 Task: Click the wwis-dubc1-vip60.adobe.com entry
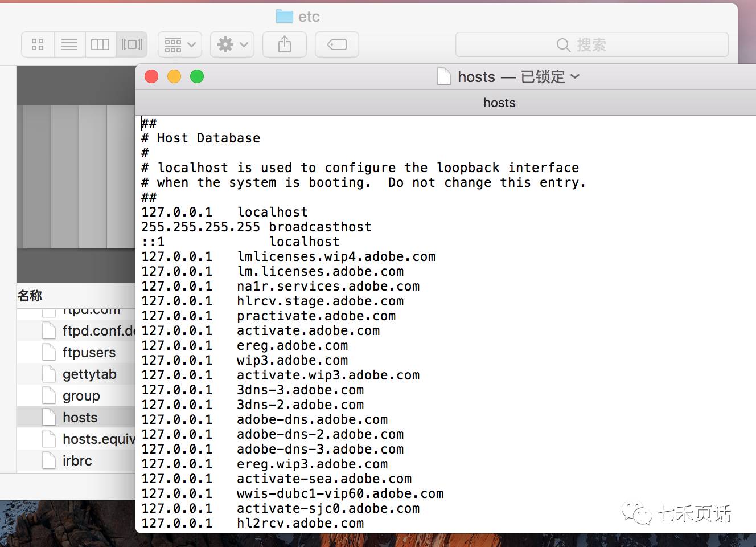[340, 493]
